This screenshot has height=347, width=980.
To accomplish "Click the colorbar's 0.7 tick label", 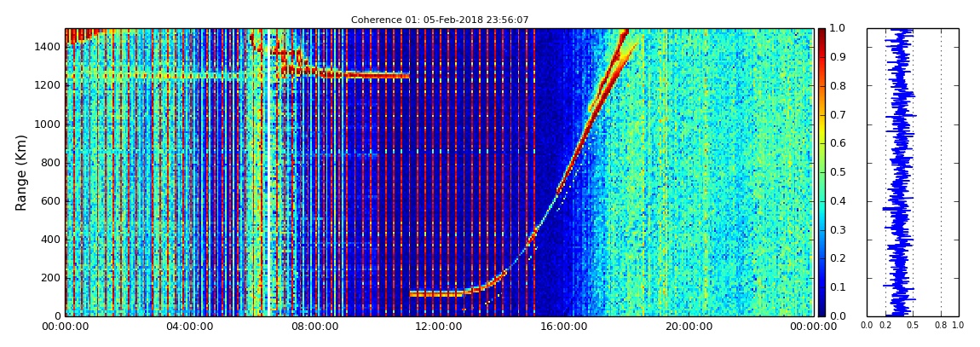I will point(839,115).
